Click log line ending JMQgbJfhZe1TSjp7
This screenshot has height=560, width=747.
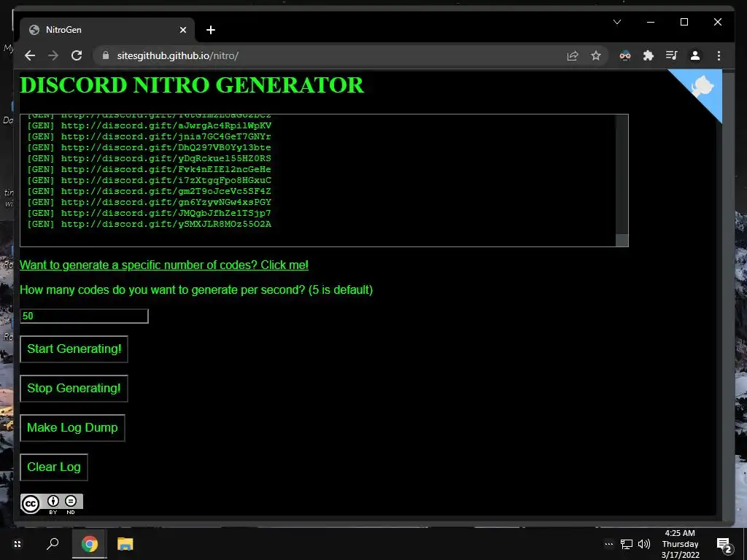pos(149,214)
